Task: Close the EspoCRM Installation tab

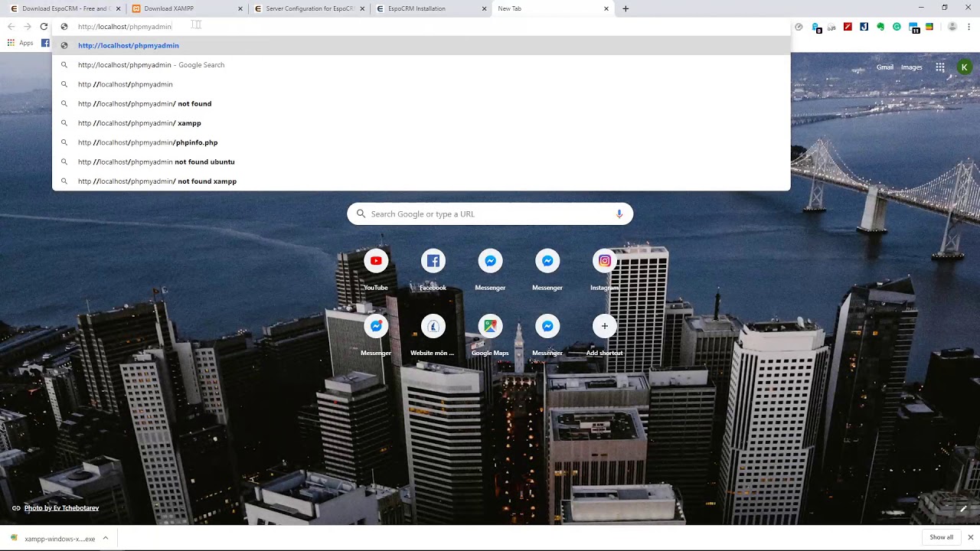Action: [x=485, y=8]
